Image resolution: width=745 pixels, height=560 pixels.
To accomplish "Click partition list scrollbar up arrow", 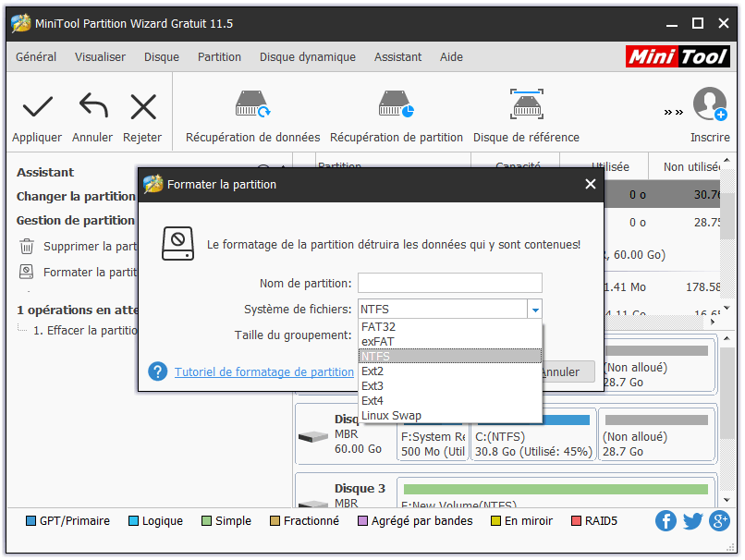I will pos(727,160).
